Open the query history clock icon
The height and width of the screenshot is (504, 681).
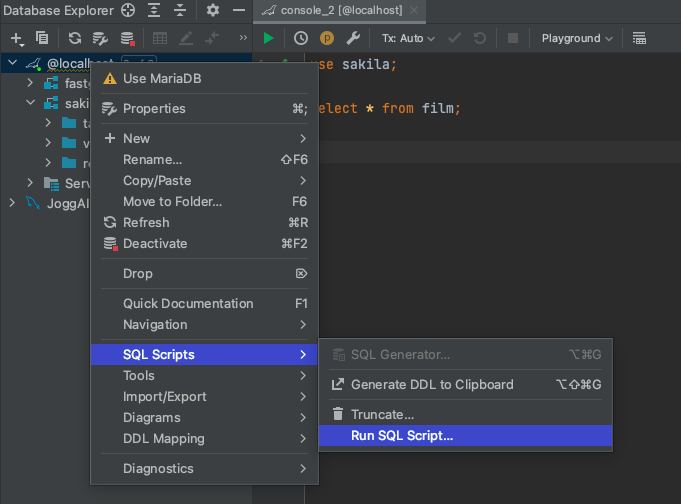[301, 38]
